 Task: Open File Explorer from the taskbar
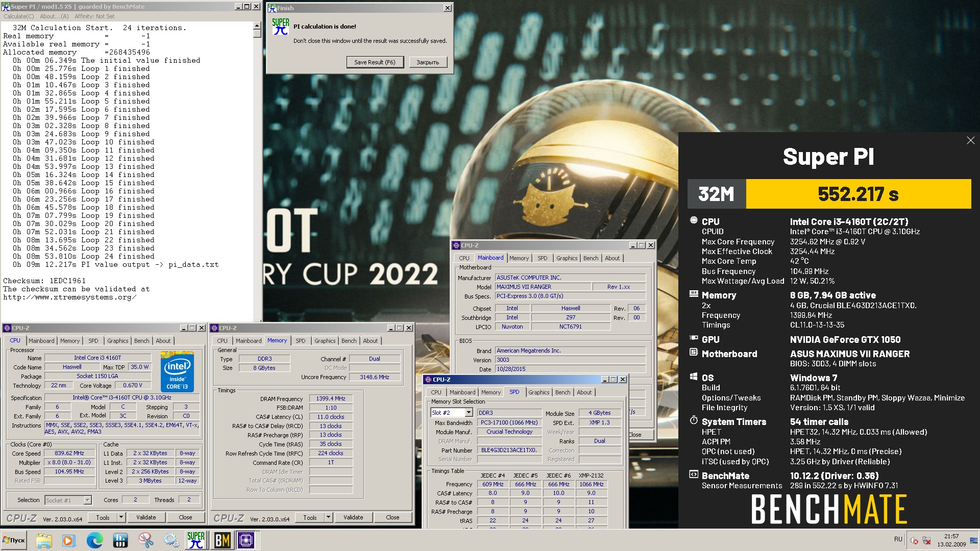pos(44,540)
